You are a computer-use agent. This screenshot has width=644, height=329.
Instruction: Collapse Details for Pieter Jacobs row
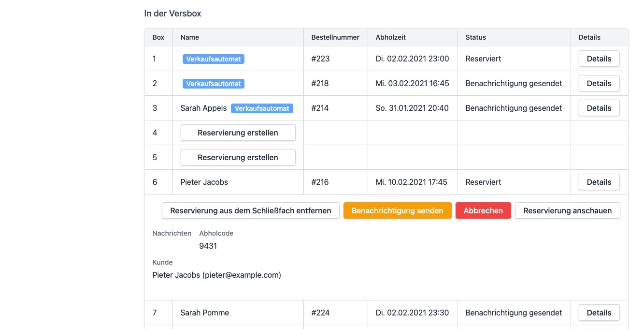point(599,182)
